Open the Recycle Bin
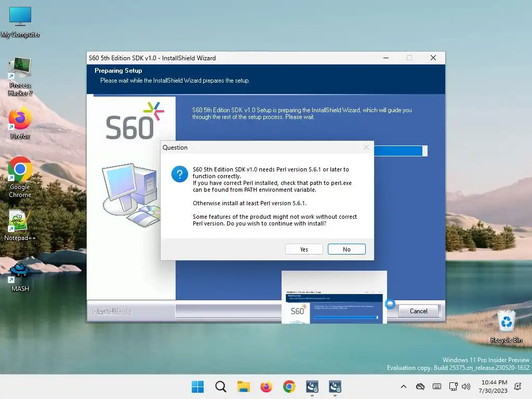 click(x=506, y=326)
